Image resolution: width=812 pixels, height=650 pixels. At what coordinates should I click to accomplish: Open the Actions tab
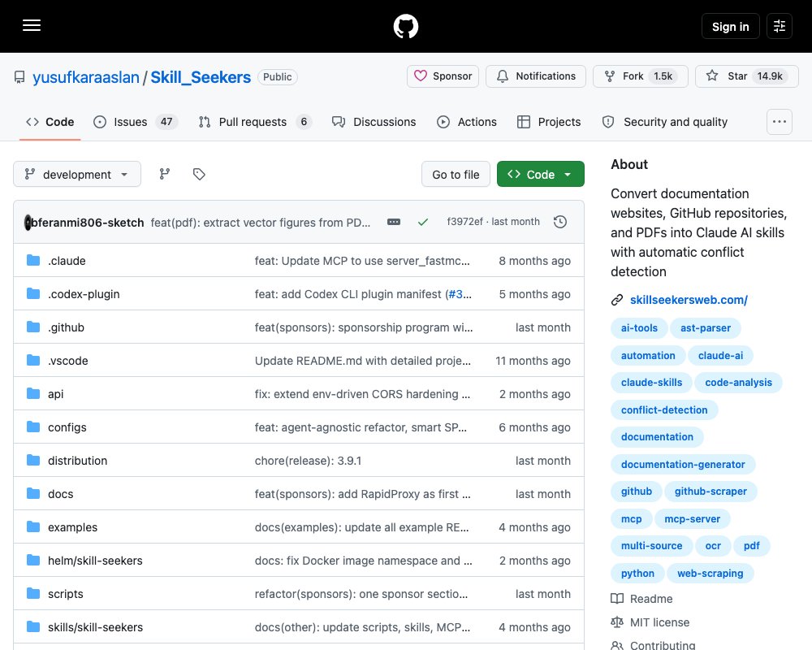click(x=467, y=122)
